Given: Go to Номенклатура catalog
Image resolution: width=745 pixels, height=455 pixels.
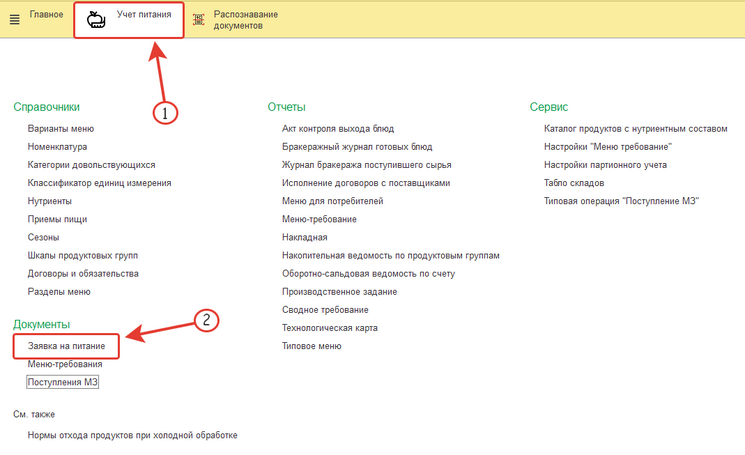Looking at the screenshot, I should coord(58,146).
